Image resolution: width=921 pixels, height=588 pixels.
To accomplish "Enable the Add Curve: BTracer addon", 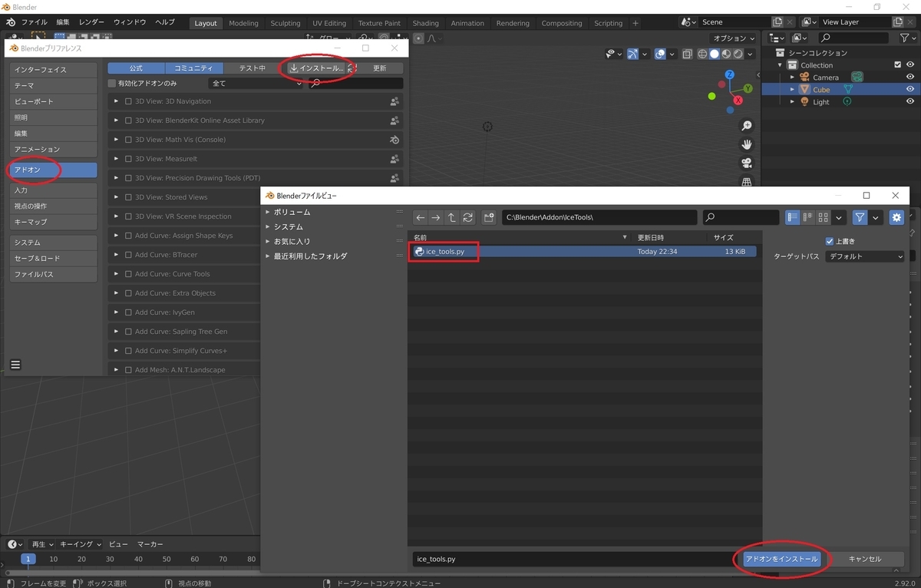I will pyautogui.click(x=128, y=255).
